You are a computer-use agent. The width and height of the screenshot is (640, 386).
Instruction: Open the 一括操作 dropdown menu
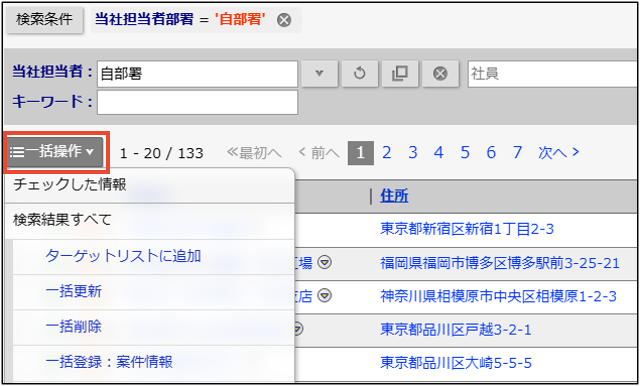pyautogui.click(x=55, y=152)
